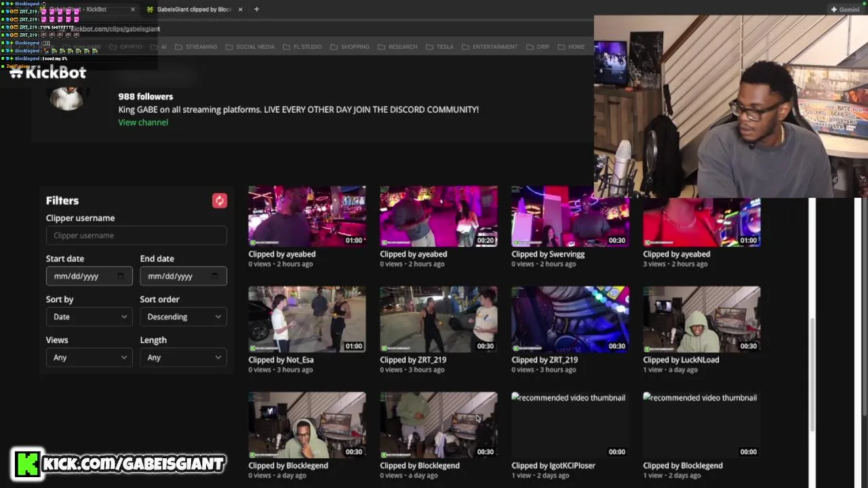
Task: Follow the View channel link
Action: point(143,122)
